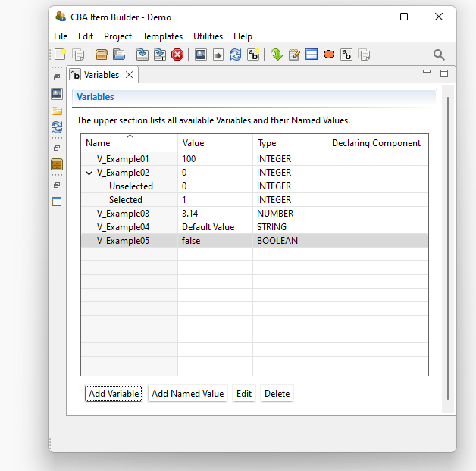Click the notepad with pencil toolbar icon
Image resolution: width=476 pixels, height=471 pixels.
coord(294,55)
